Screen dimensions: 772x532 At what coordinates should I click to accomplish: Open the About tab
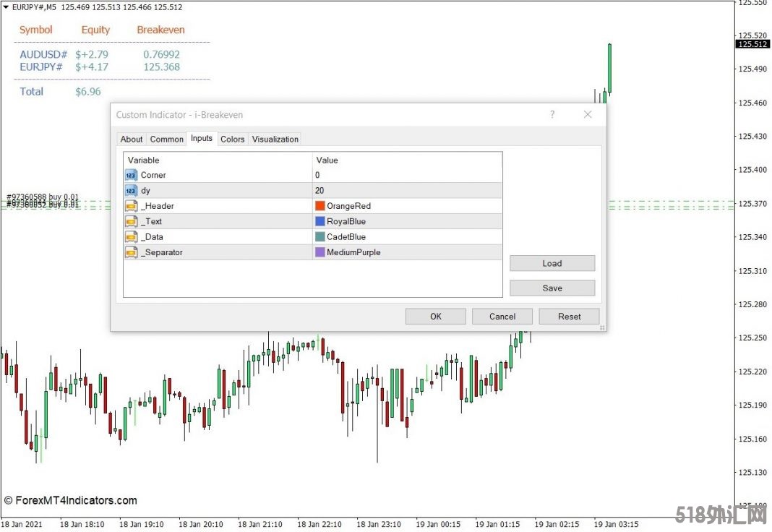click(132, 140)
